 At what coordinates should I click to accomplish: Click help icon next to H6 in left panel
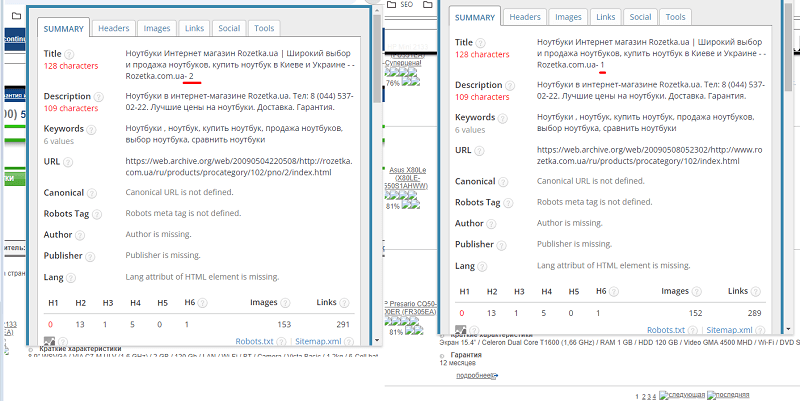203,303
